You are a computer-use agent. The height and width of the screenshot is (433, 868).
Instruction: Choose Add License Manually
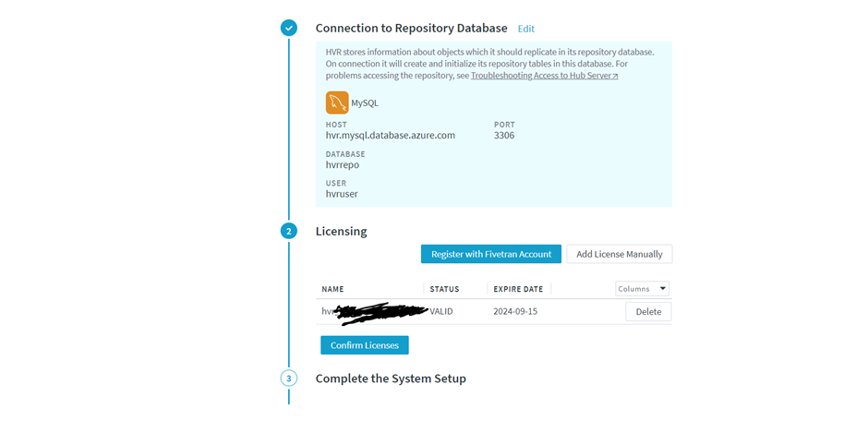[x=619, y=254]
